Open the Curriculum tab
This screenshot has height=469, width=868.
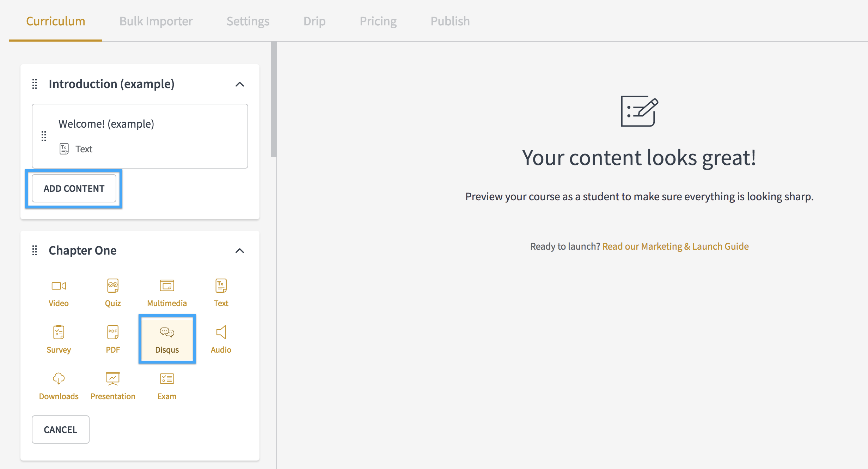click(x=56, y=21)
